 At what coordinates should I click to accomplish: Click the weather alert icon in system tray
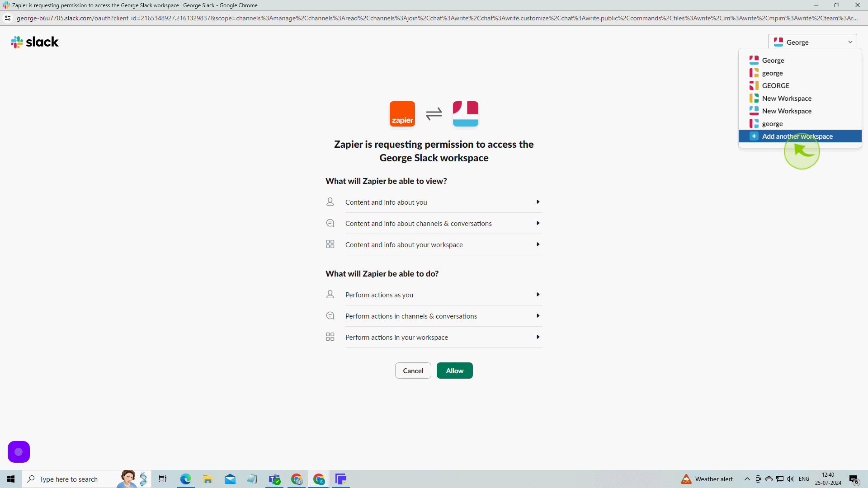click(687, 479)
